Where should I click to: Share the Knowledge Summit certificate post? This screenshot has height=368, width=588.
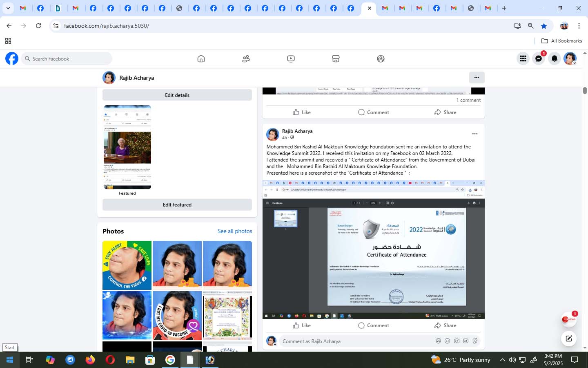(445, 325)
